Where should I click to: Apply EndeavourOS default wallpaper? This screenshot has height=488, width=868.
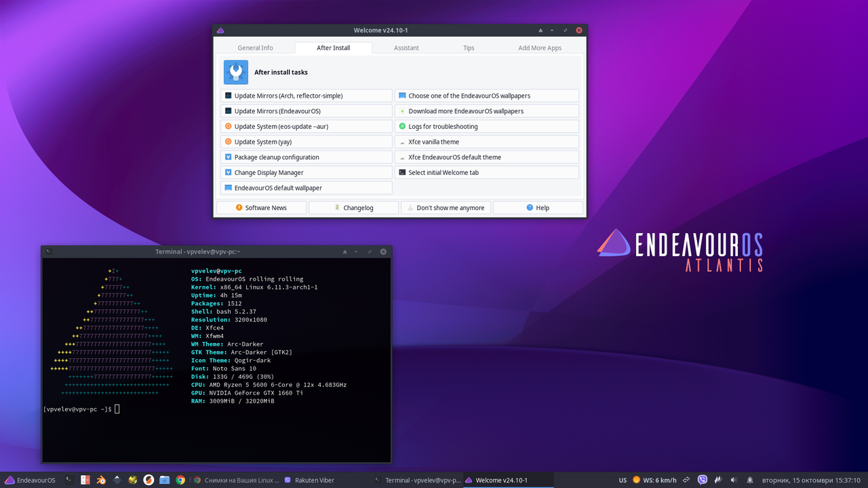point(307,188)
